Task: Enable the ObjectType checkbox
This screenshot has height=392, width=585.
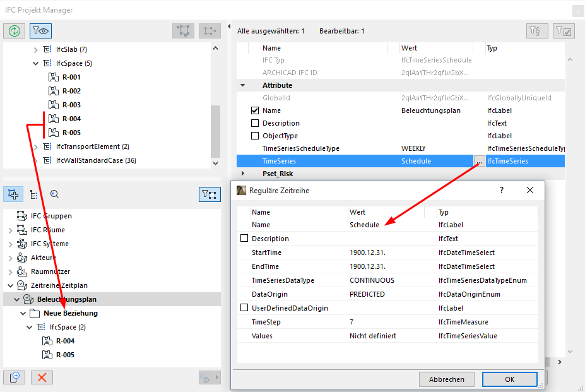Action: [255, 136]
